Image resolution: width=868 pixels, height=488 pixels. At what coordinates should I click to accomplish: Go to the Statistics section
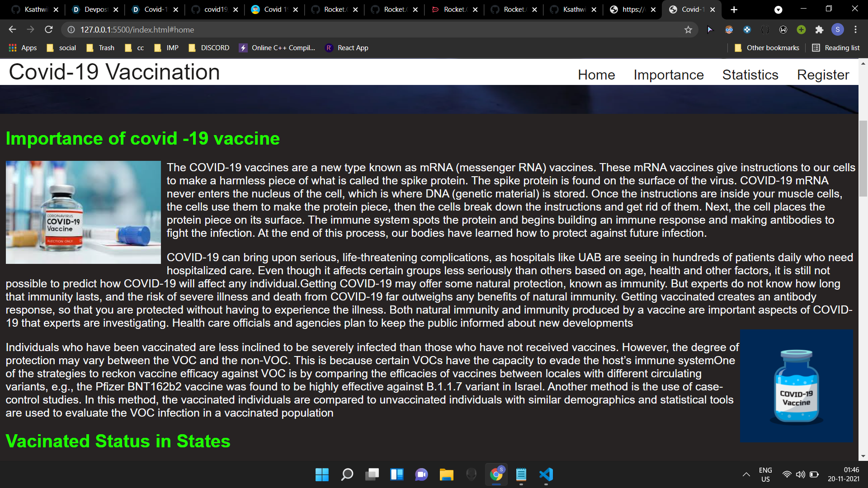pyautogui.click(x=750, y=75)
